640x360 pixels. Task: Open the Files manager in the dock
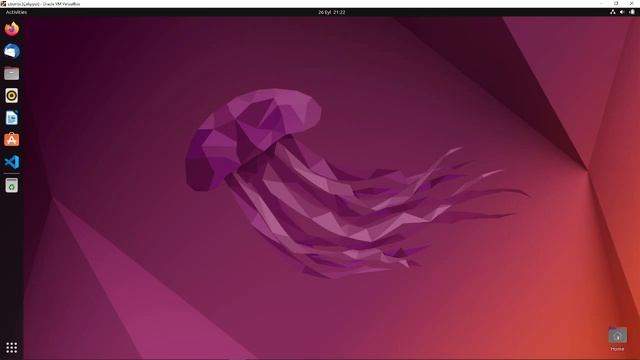click(11, 73)
